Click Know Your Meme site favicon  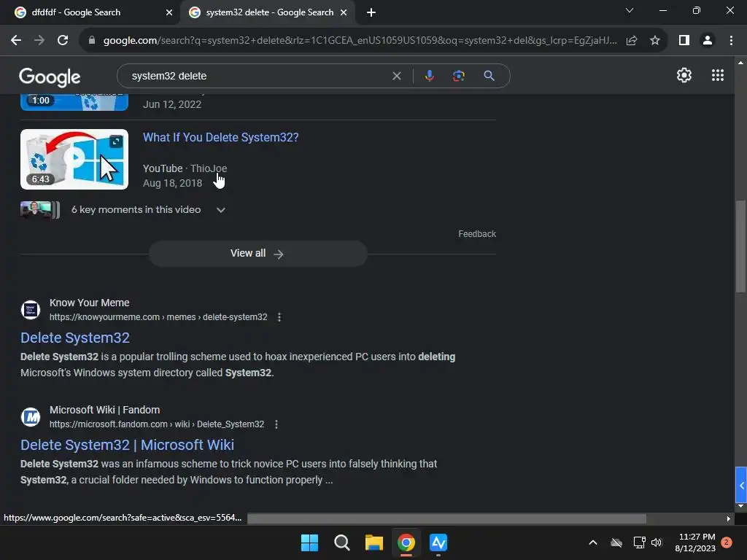tap(31, 310)
